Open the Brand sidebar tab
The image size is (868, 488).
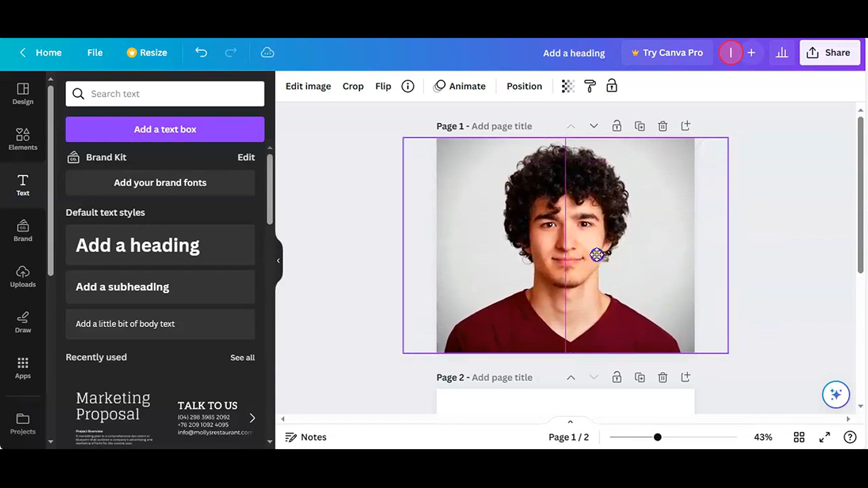(x=23, y=230)
